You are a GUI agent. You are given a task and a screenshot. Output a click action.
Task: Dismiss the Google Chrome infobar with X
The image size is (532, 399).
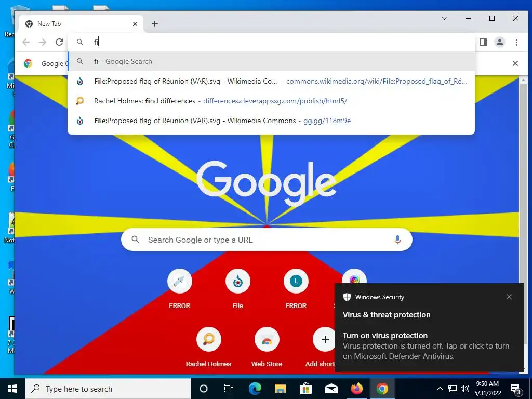pos(515,63)
